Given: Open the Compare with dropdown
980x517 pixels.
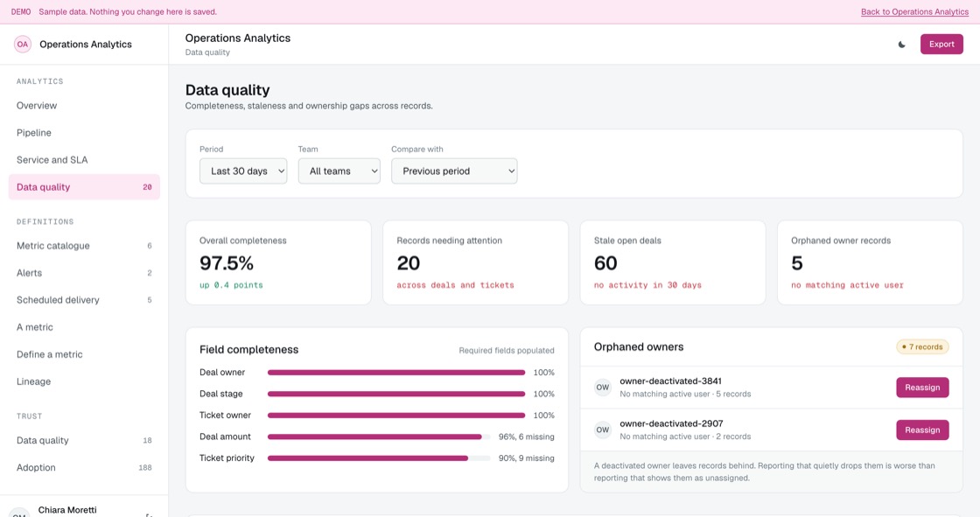Looking at the screenshot, I should 454,171.
